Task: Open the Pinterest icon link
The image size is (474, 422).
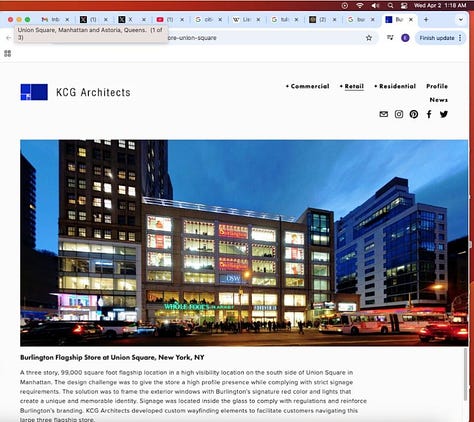Action: tap(414, 114)
